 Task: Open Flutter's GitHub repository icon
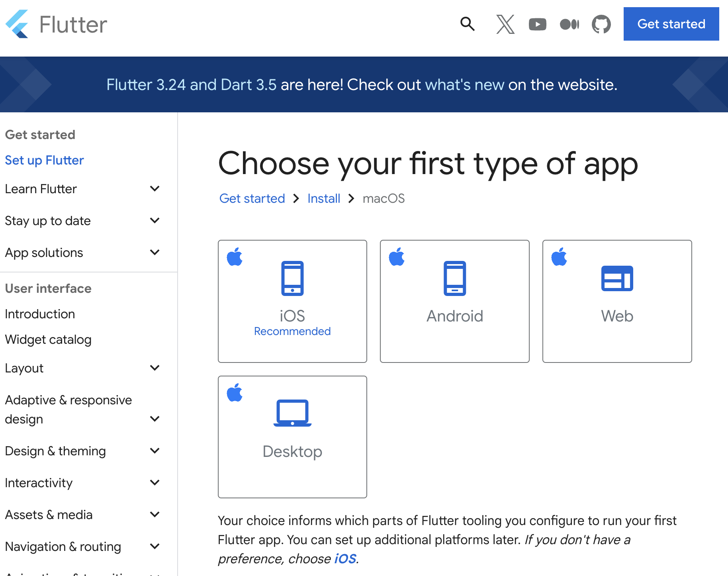click(x=601, y=24)
